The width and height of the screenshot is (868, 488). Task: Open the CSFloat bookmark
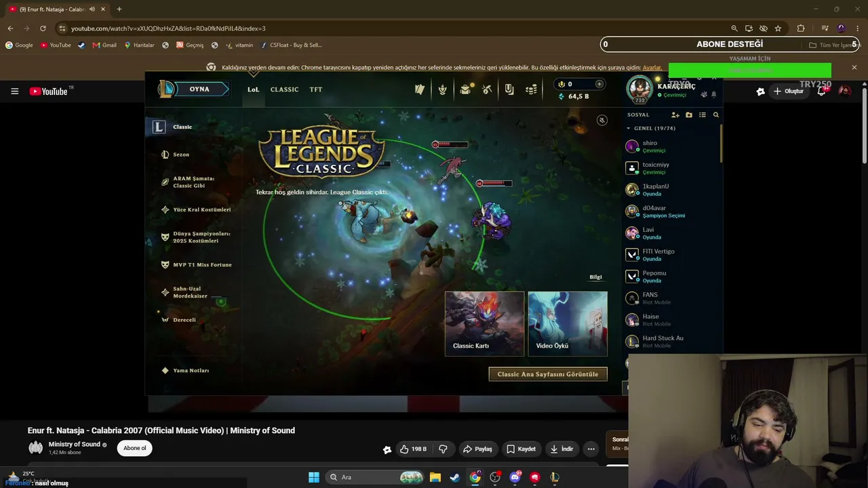point(291,45)
